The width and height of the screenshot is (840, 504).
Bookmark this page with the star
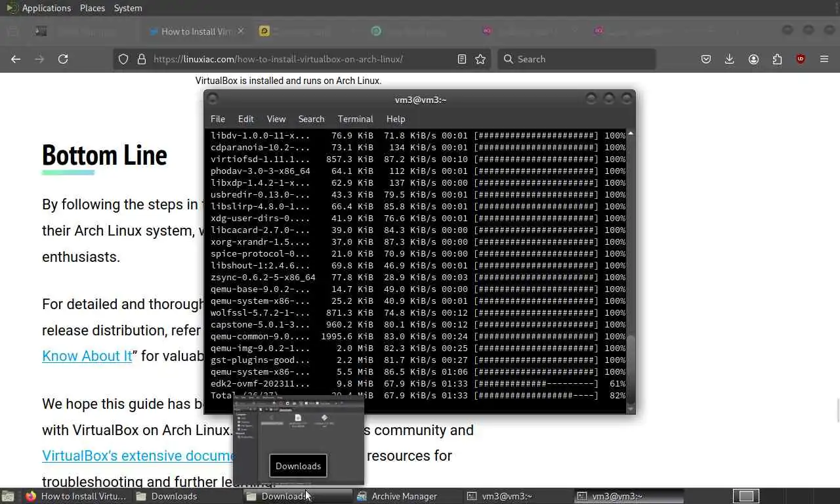click(x=480, y=59)
